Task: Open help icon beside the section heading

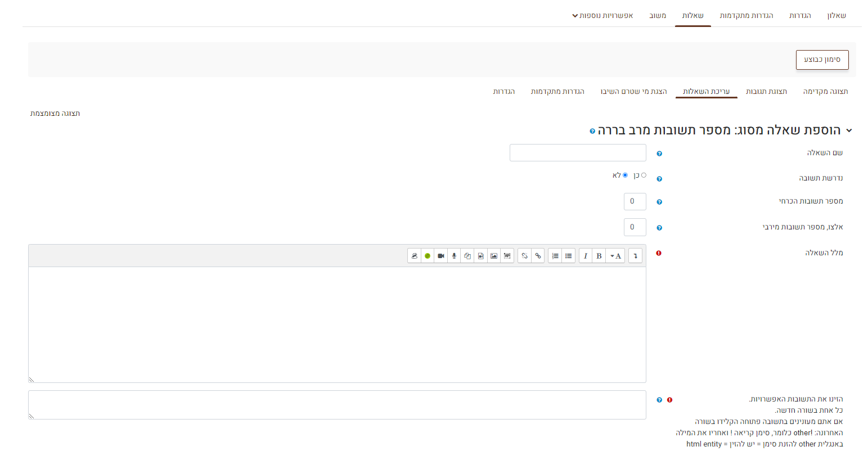Action: coord(592,131)
